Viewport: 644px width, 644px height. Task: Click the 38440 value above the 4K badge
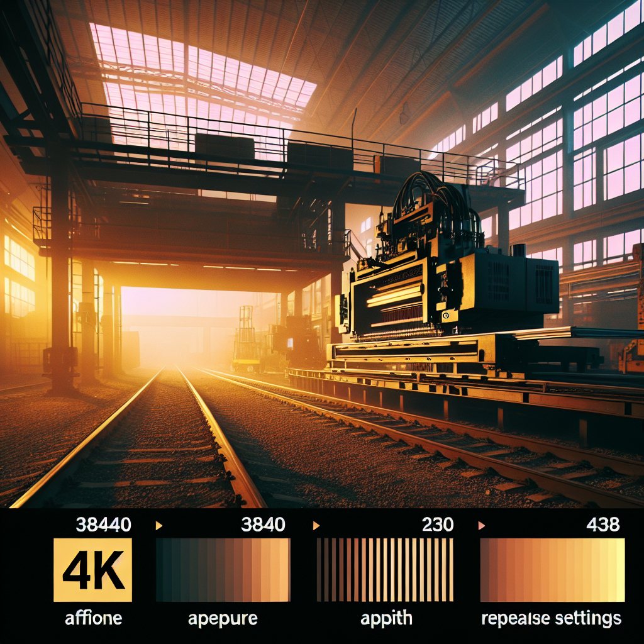104,524
